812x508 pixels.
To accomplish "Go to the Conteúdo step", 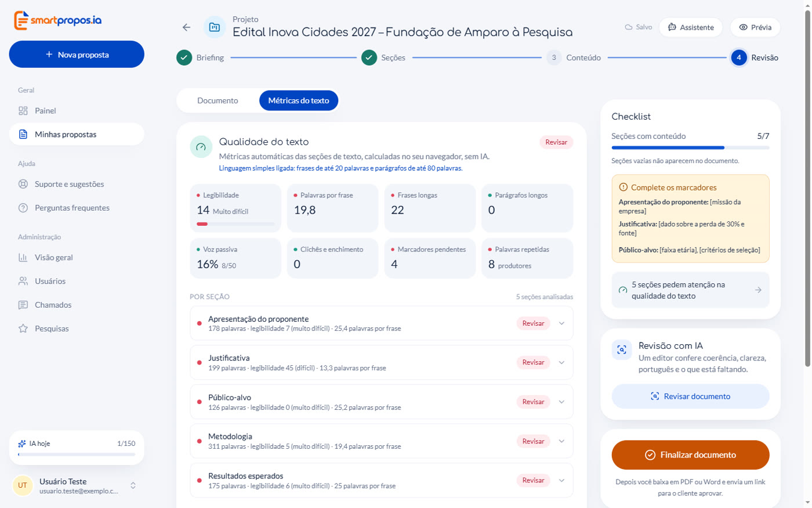I will pyautogui.click(x=574, y=57).
